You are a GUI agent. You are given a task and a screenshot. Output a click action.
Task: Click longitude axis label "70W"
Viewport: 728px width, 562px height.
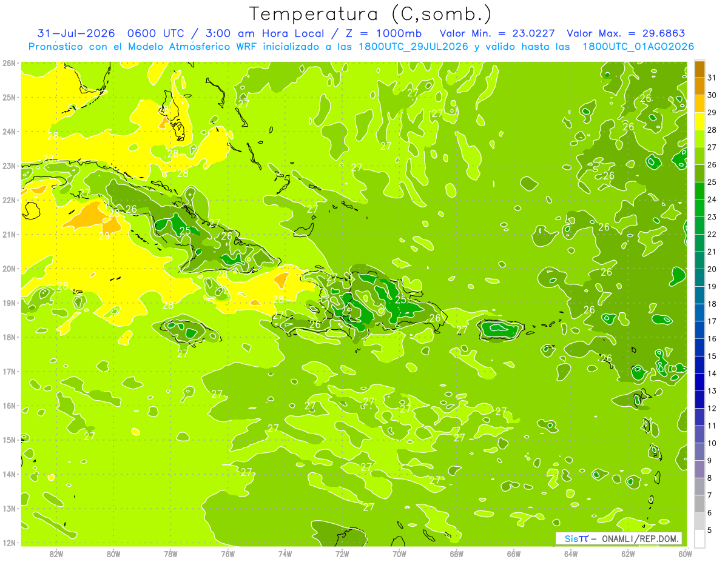(x=399, y=554)
